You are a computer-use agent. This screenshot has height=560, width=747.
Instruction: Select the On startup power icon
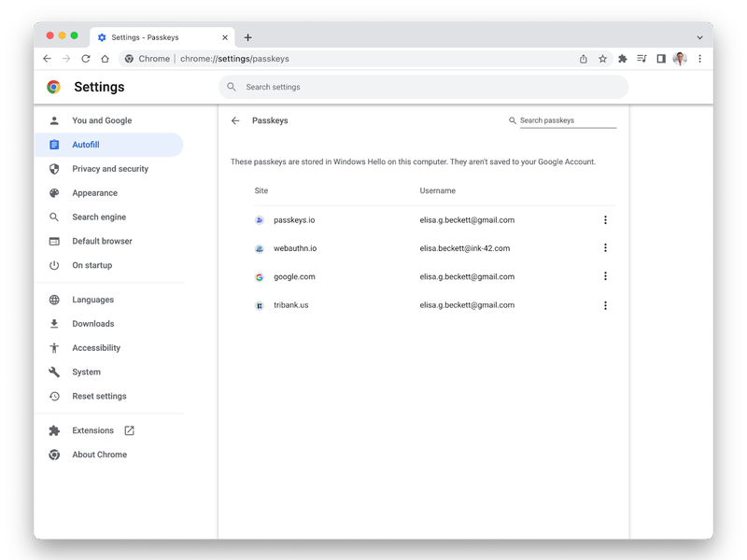(x=55, y=265)
